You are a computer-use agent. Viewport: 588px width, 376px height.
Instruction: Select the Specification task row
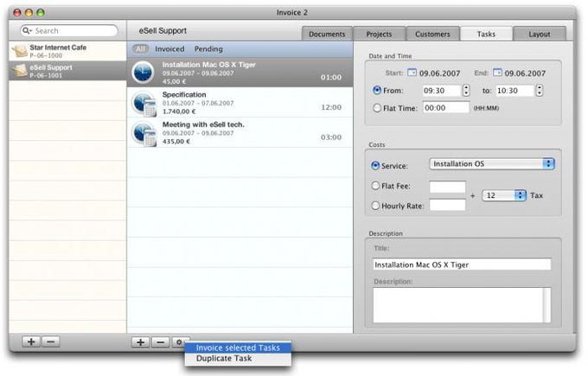pyautogui.click(x=240, y=102)
